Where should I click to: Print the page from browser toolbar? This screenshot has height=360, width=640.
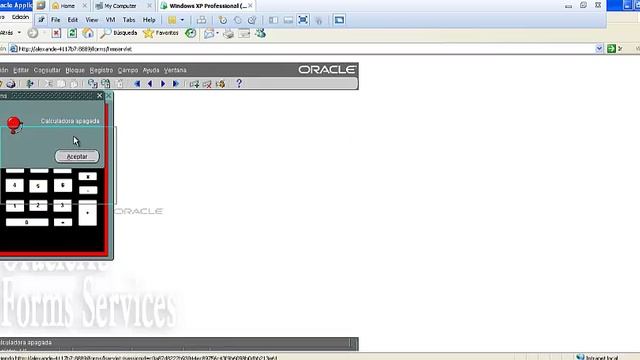[x=229, y=33]
